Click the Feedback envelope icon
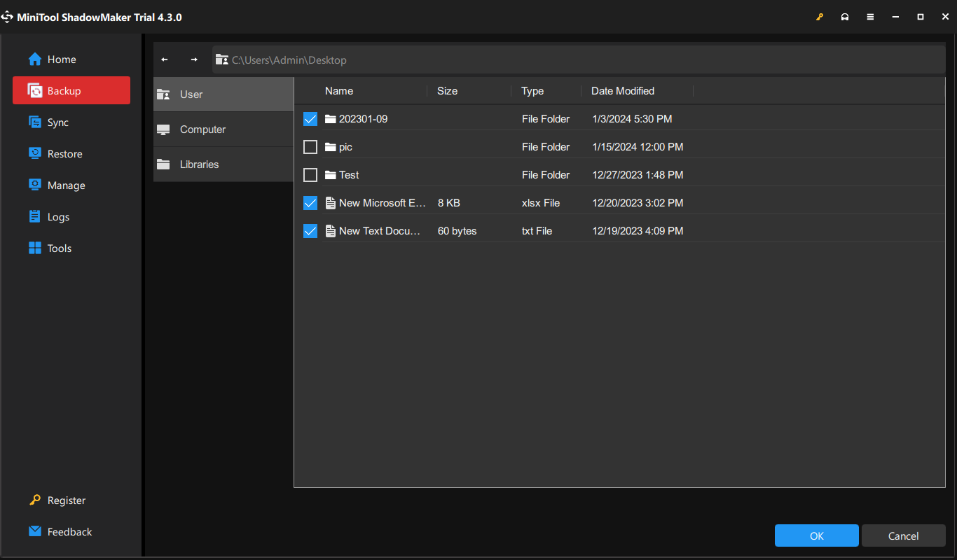 35,531
